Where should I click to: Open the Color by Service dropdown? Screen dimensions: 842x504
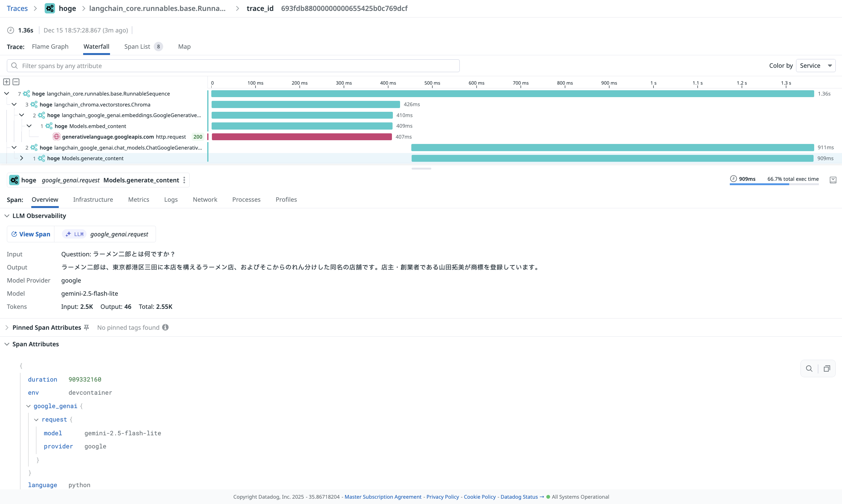(815, 65)
